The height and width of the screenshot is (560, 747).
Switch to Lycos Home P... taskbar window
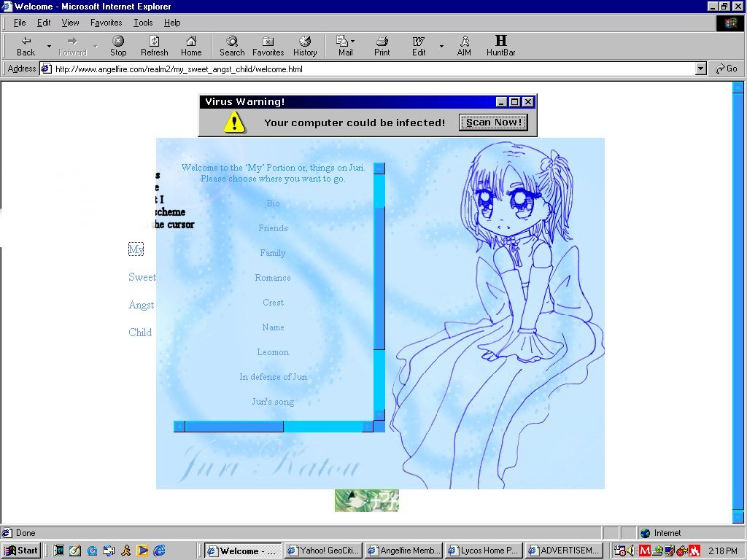pos(484,551)
